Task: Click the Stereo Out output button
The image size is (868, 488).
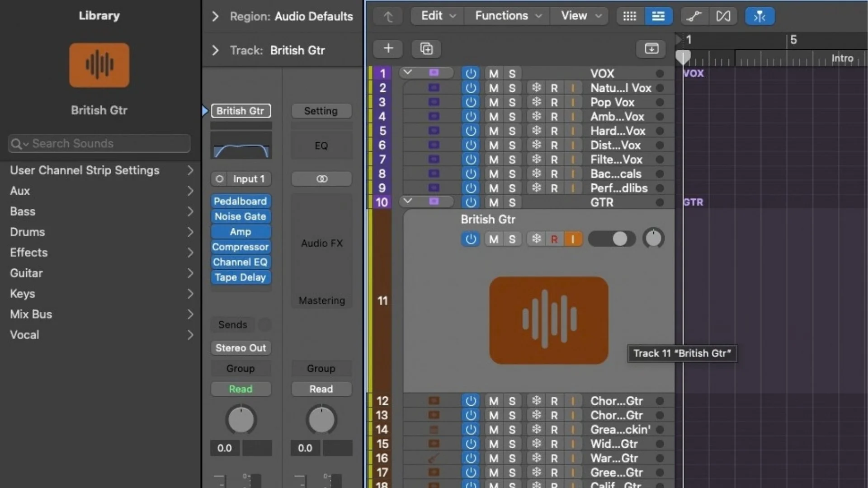Action: pyautogui.click(x=241, y=348)
